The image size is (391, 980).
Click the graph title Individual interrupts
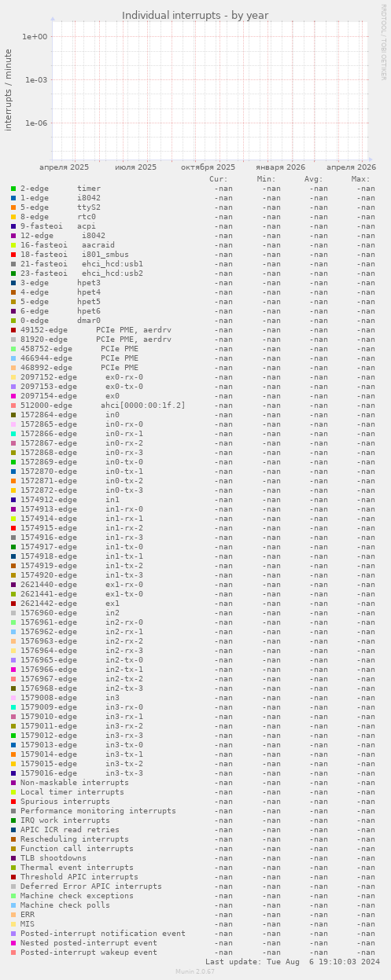pos(195,15)
